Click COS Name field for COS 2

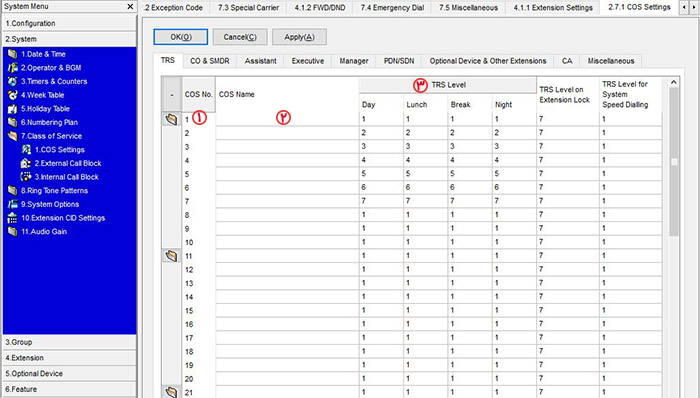coord(288,133)
